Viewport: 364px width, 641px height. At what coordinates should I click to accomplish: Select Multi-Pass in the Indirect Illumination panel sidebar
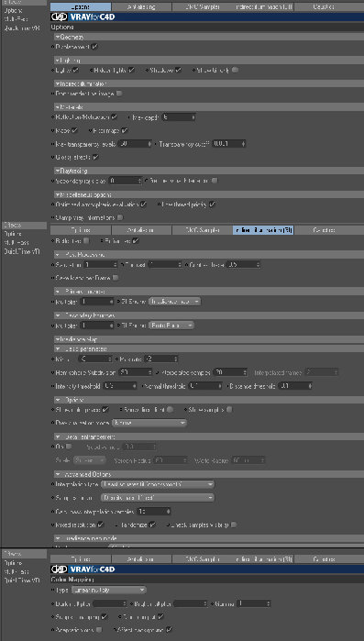[17, 242]
